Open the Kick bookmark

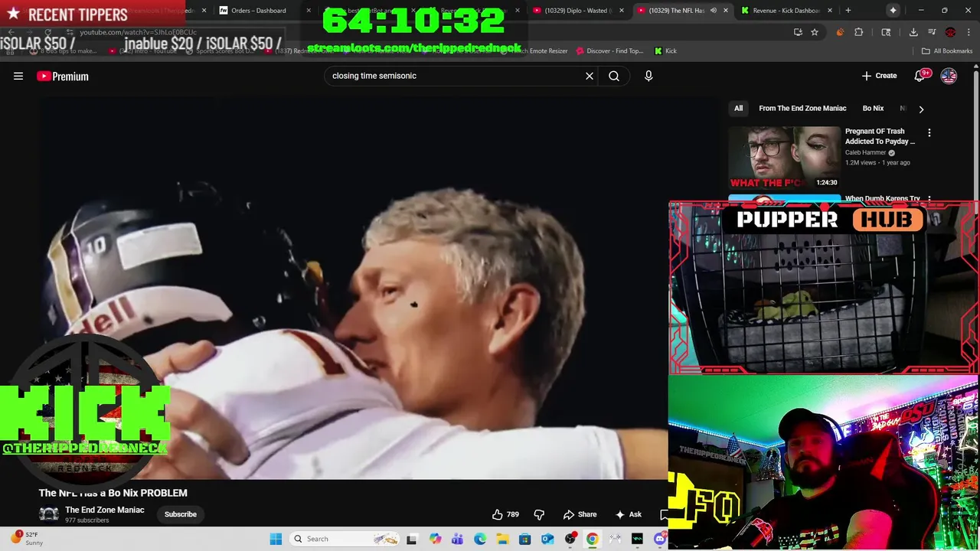click(665, 51)
